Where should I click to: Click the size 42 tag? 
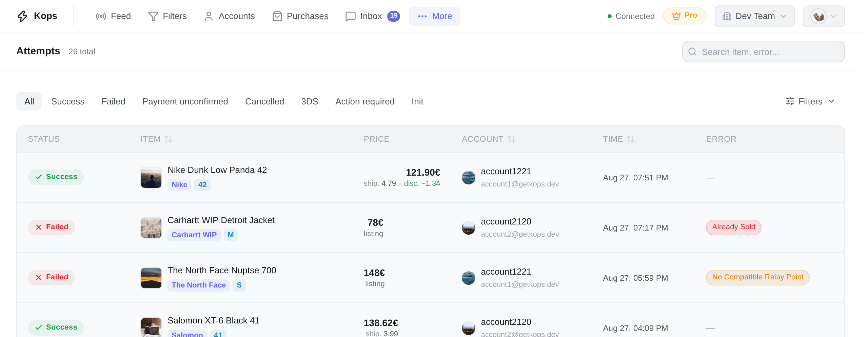(202, 185)
